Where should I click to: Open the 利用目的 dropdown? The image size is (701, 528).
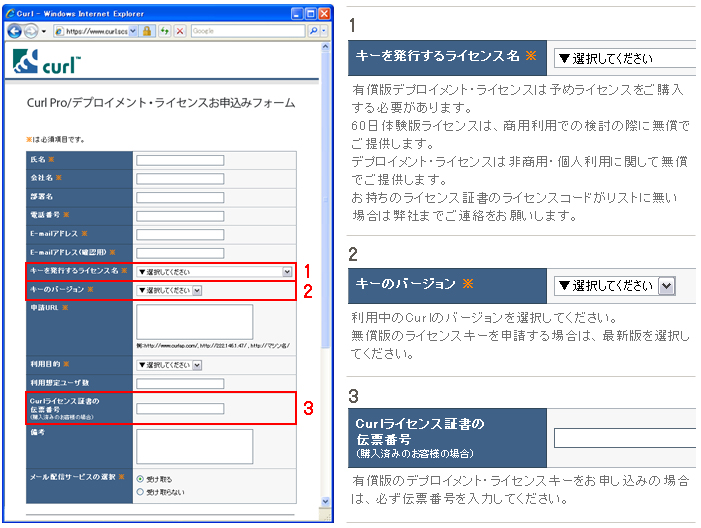169,365
